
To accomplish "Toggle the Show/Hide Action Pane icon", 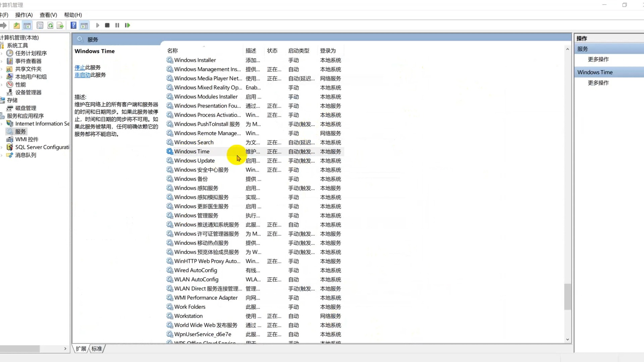I will tap(84, 25).
